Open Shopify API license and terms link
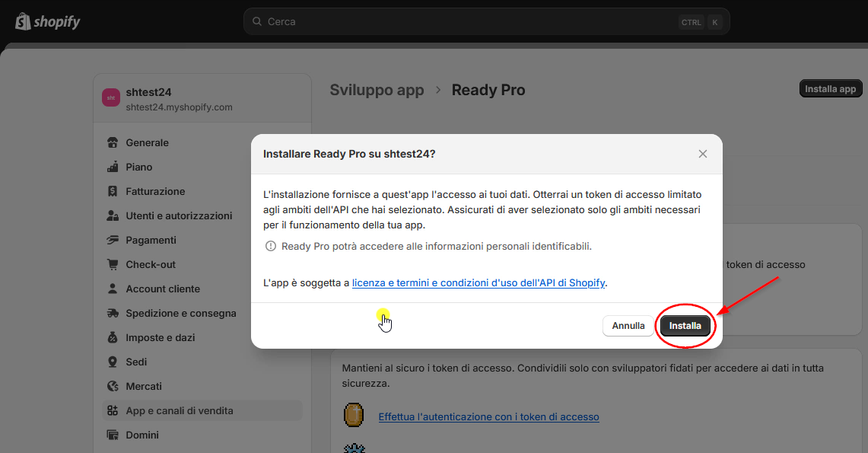868x453 pixels. click(x=479, y=282)
